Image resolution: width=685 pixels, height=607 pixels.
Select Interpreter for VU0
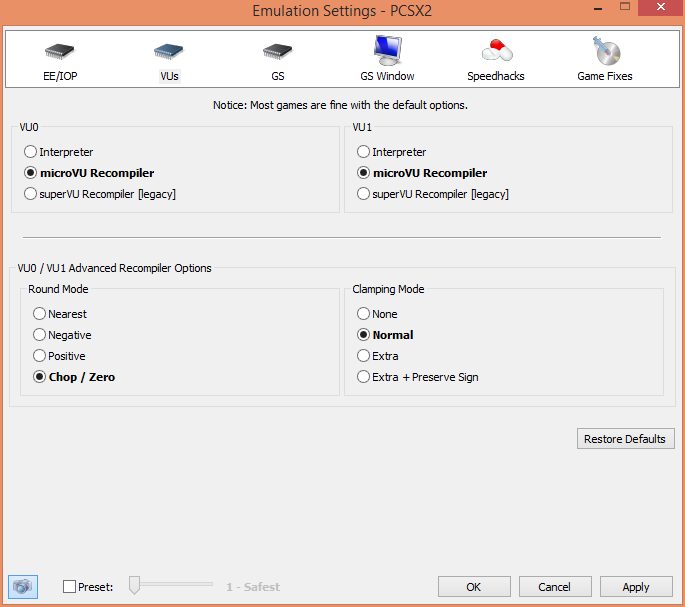click(31, 152)
